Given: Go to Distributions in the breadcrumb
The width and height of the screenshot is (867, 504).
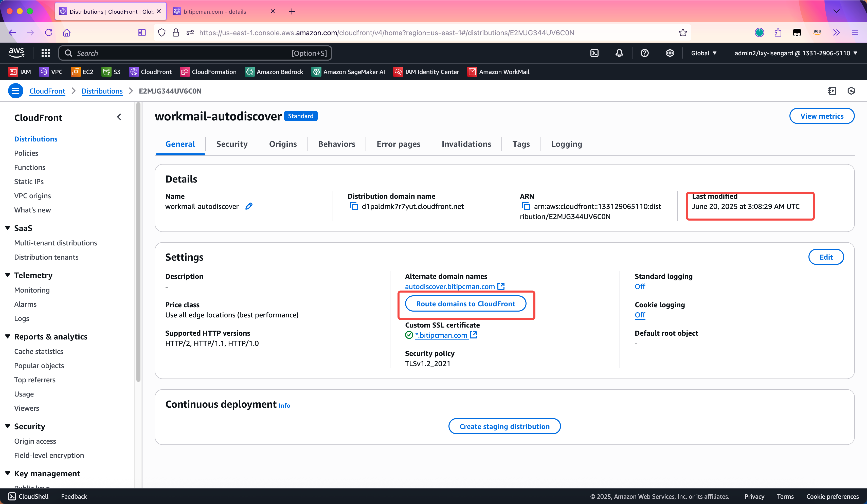Looking at the screenshot, I should click(x=102, y=91).
